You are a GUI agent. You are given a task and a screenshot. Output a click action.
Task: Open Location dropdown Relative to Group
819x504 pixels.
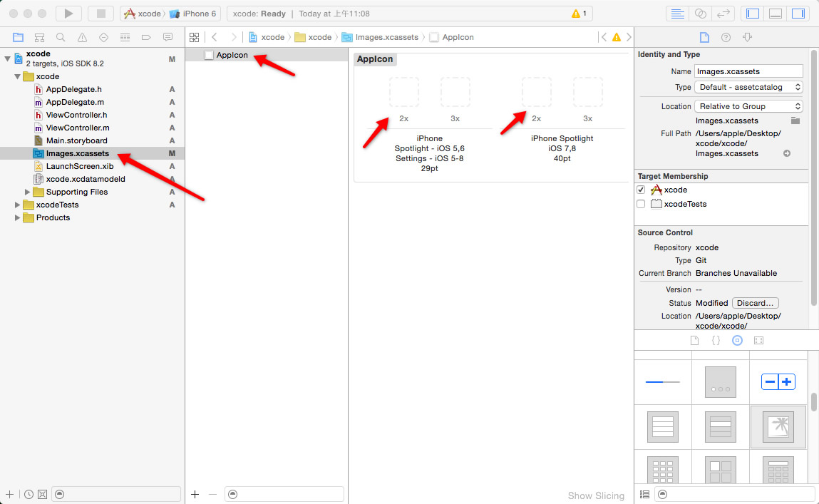[x=748, y=106]
